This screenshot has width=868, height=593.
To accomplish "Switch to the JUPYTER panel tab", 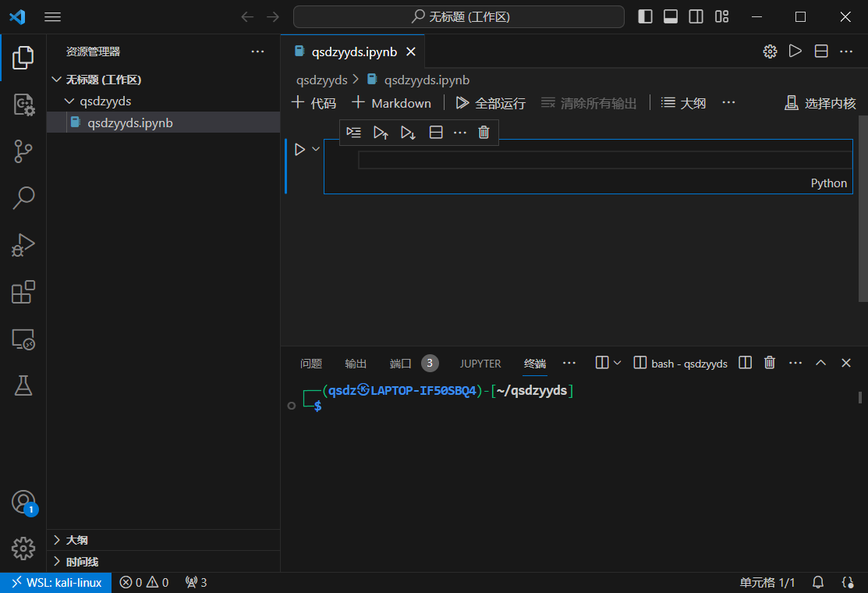I will point(480,364).
